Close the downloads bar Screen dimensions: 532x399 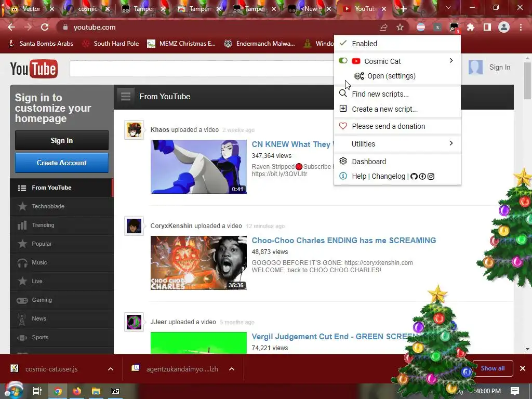coord(523,368)
